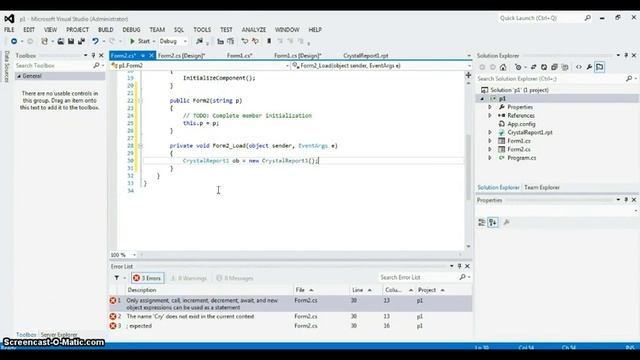Select the '; expected' error row
Viewport: 640px width, 360px height.
(290, 326)
